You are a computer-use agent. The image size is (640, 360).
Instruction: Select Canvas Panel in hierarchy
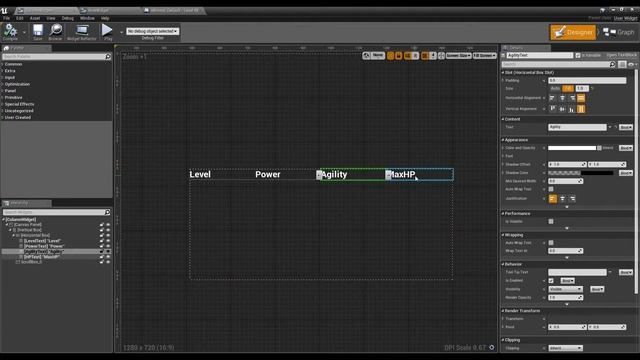coord(27,225)
